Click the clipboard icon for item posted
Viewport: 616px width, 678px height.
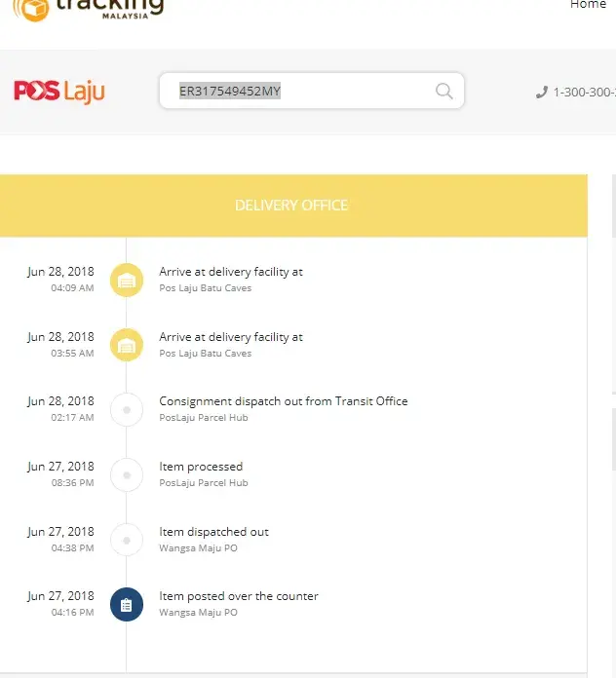point(127,604)
